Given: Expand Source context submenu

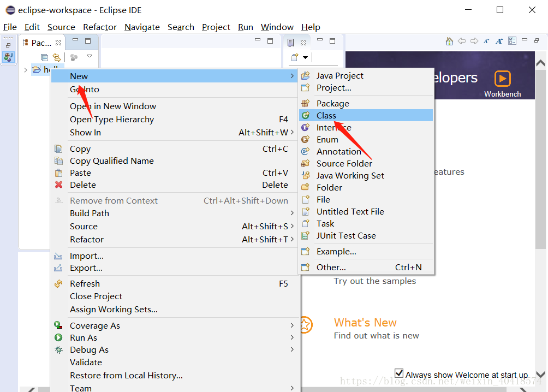Looking at the screenshot, I should (x=292, y=226).
